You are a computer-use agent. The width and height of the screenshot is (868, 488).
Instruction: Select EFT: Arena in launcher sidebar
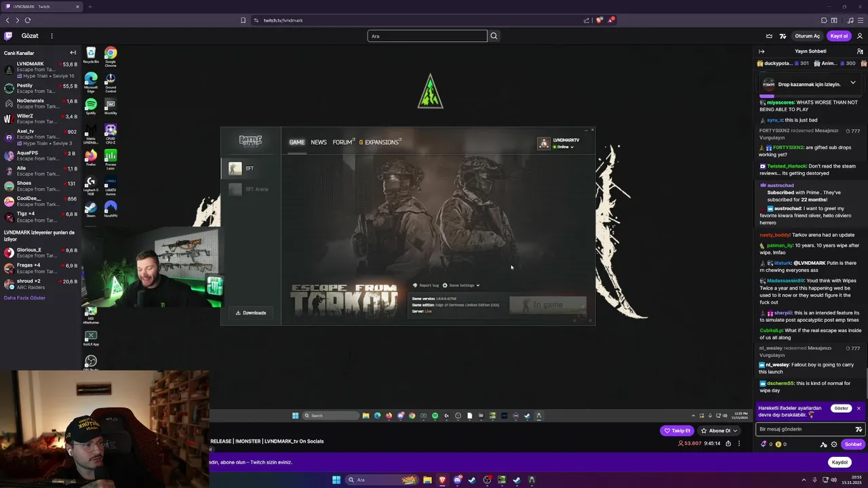pyautogui.click(x=251, y=189)
